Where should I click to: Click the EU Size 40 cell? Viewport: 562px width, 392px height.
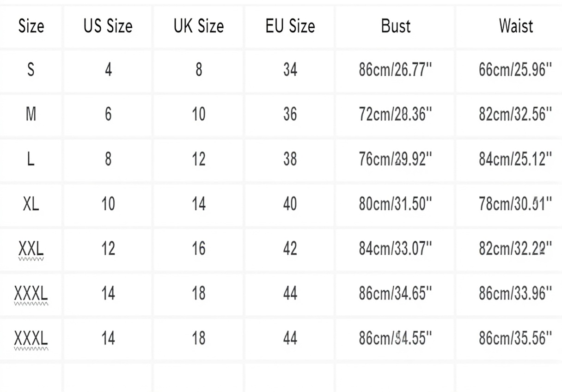[290, 204]
